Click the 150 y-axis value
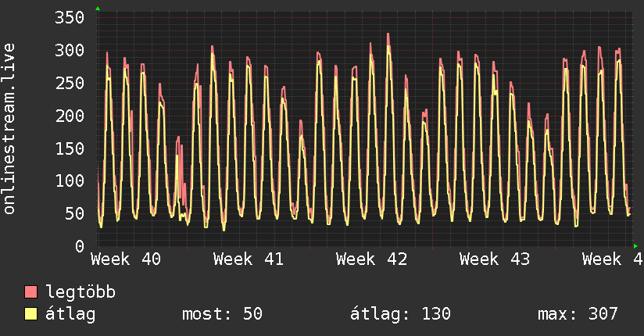Viewport: 644px width, 336px height. (x=70, y=148)
